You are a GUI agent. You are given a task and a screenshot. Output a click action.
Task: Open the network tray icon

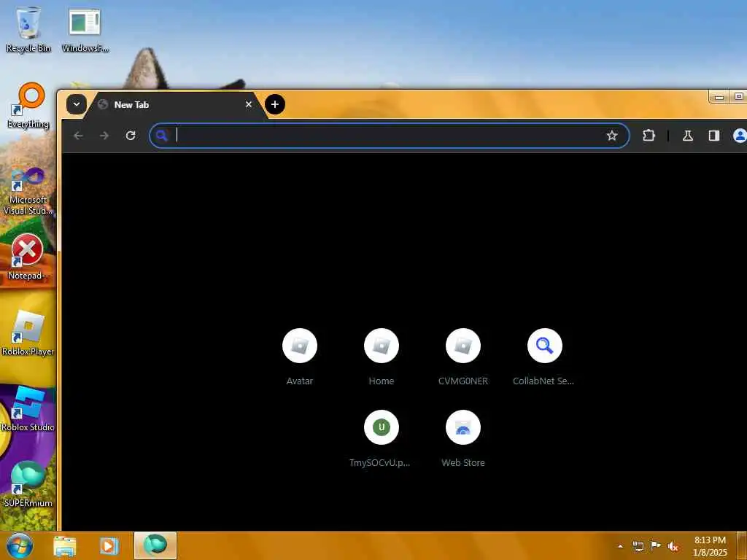[638, 546]
